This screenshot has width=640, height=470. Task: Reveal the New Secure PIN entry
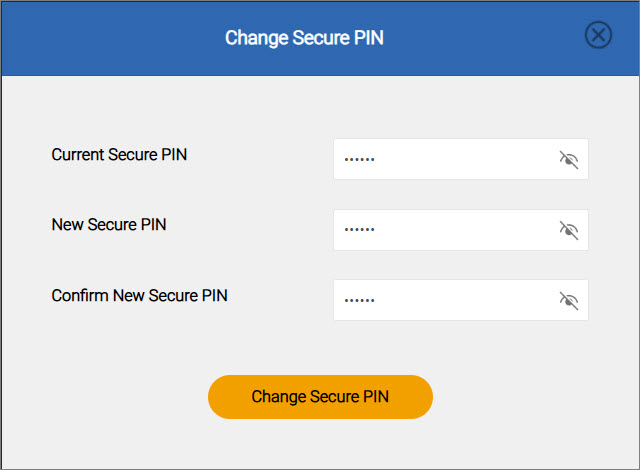pos(569,231)
